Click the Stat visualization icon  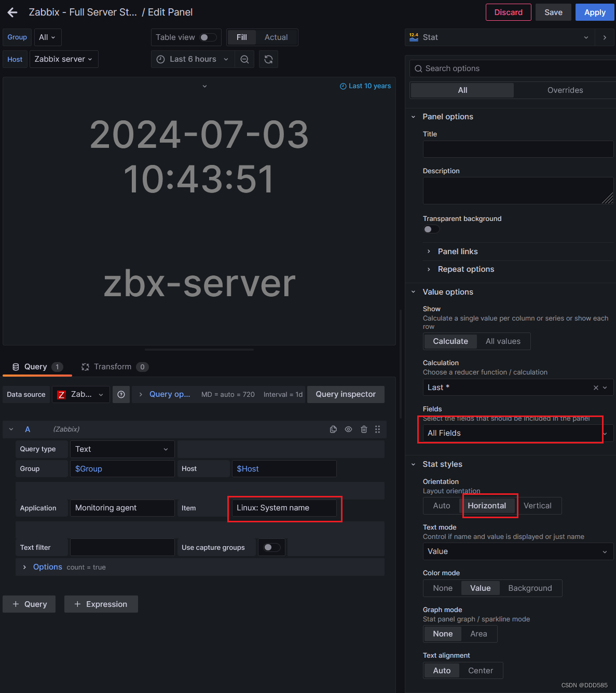pos(414,37)
